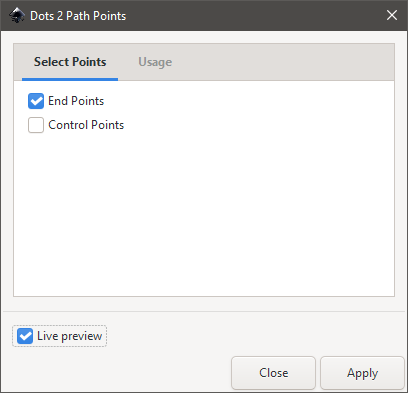Click the Apply button
This screenshot has width=408, height=393.
(362, 373)
